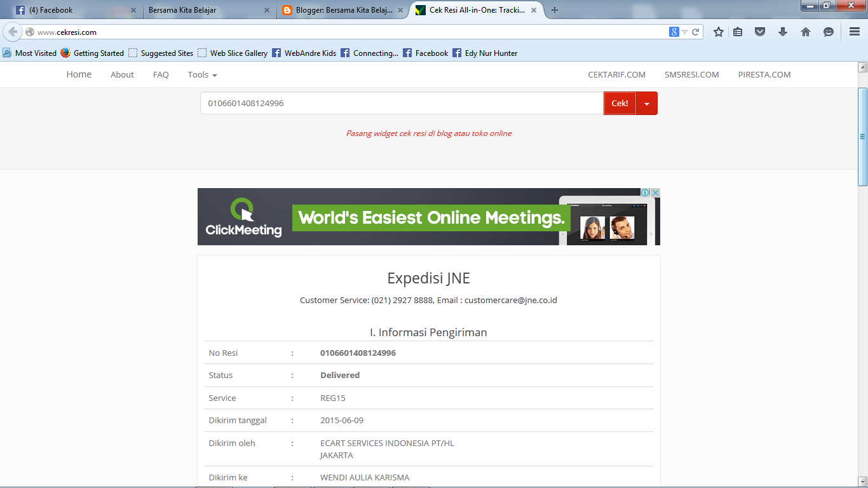Click the ECART SERVICES INDONESIA PT/HL text
This screenshot has width=868, height=488.
pyautogui.click(x=387, y=443)
